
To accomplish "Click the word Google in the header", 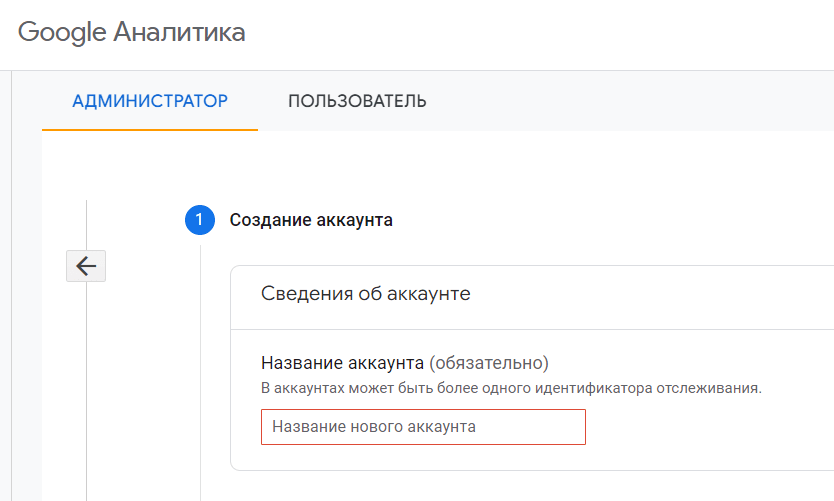I will (x=62, y=33).
